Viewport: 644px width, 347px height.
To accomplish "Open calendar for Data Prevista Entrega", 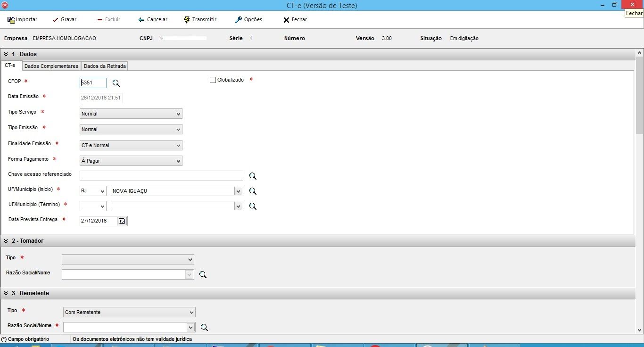I will click(122, 221).
